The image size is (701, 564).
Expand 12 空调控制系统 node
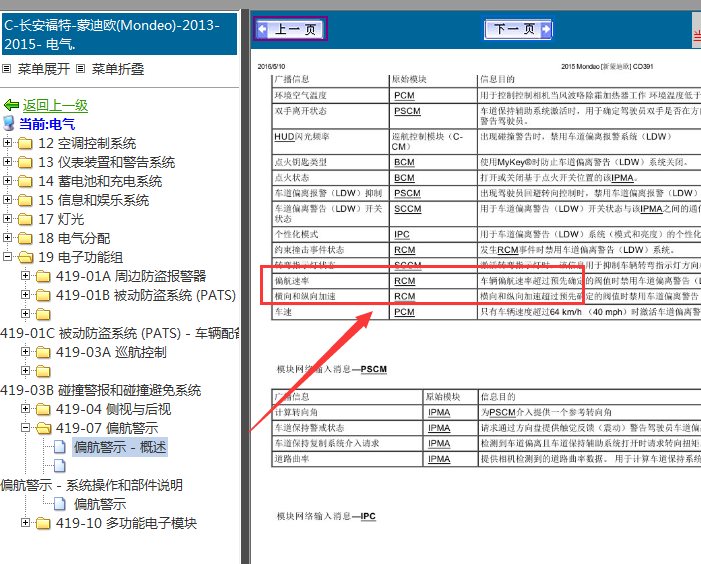(x=7, y=143)
